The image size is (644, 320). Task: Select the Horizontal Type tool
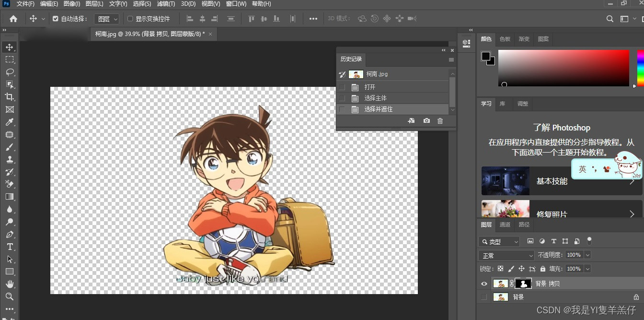click(10, 247)
